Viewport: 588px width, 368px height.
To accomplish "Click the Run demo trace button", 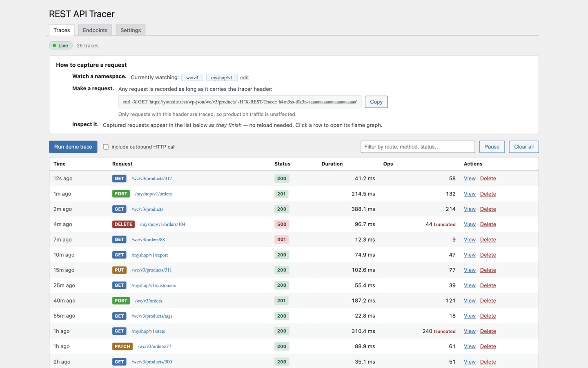I will coord(73,147).
